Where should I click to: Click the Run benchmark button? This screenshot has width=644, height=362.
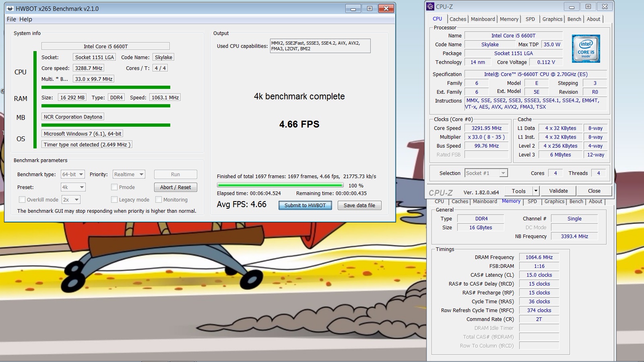point(175,174)
